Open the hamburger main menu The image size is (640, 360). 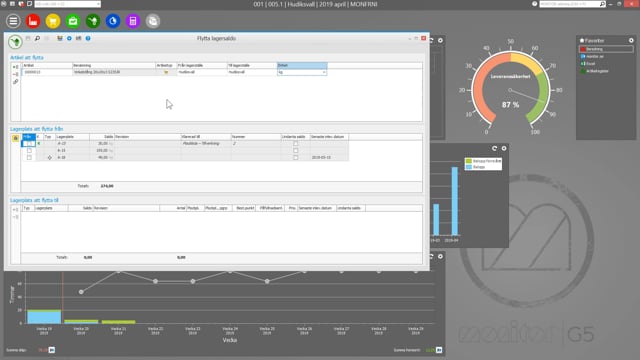coord(13,21)
